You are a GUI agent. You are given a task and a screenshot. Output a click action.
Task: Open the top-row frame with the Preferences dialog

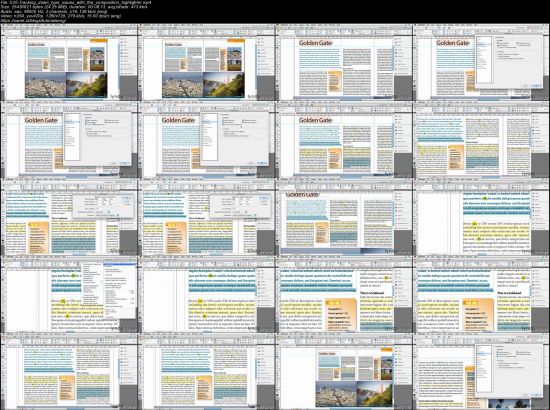click(482, 62)
